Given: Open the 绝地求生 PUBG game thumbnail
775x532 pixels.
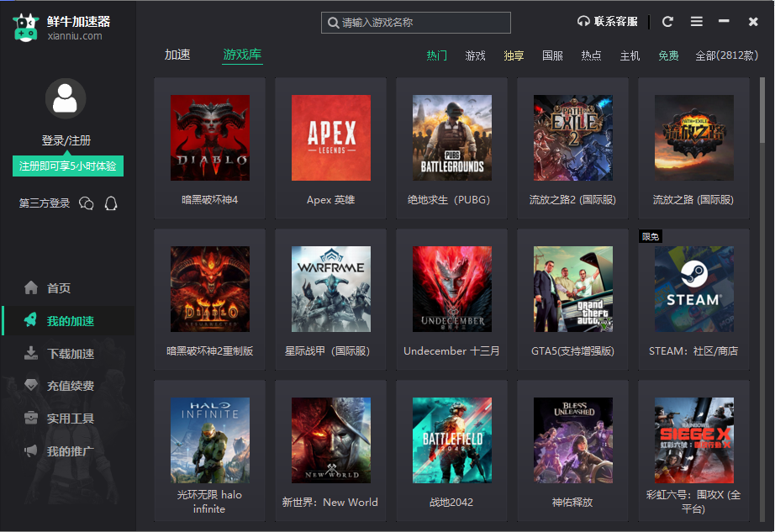Looking at the screenshot, I should click(451, 137).
